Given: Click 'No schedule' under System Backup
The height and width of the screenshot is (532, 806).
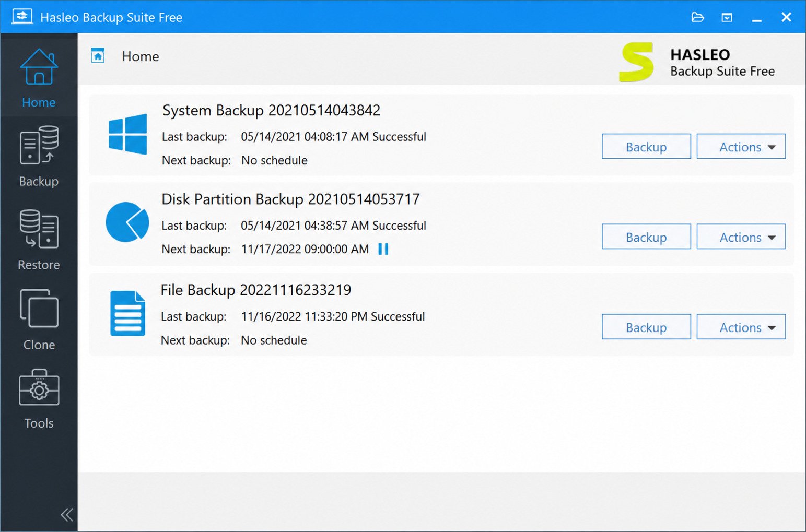Looking at the screenshot, I should (274, 160).
